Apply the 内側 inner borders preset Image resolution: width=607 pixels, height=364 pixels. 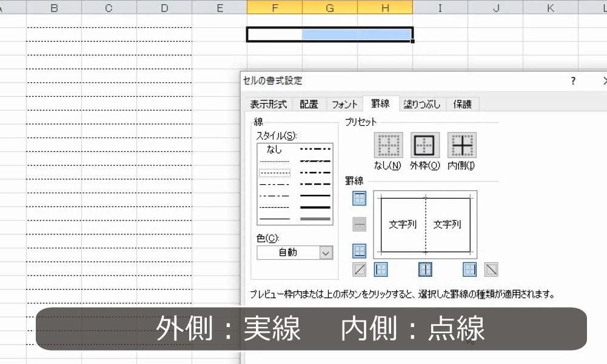461,144
